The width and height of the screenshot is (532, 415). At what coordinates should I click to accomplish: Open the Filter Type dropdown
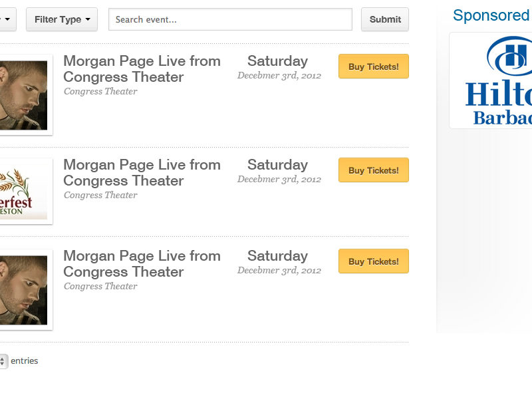click(x=62, y=19)
